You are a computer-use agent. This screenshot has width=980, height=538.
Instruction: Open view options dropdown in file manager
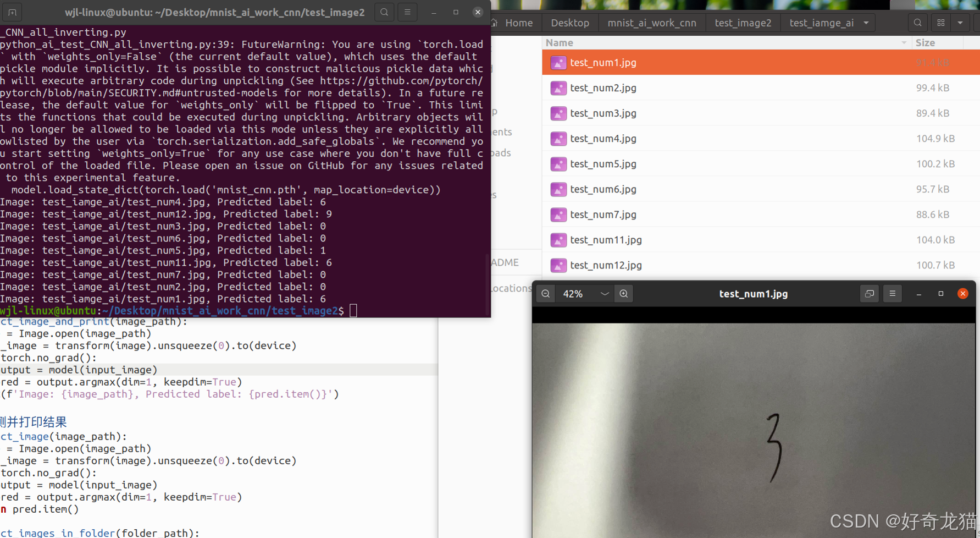[960, 23]
